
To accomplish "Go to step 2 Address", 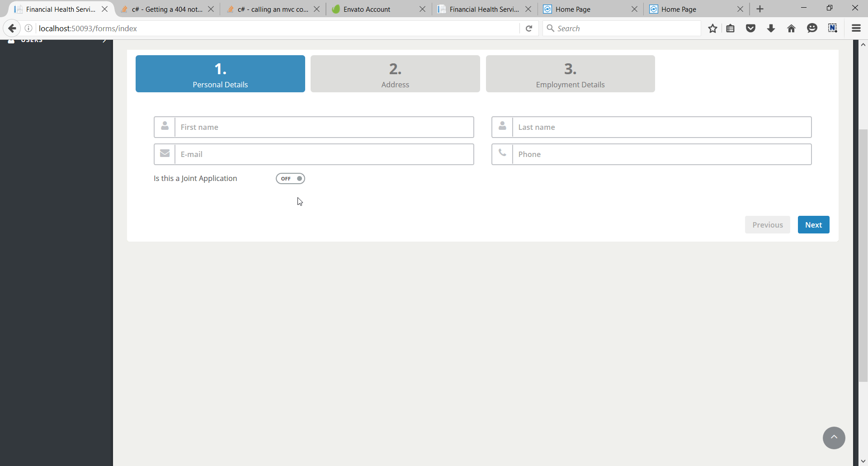I will pos(395,74).
